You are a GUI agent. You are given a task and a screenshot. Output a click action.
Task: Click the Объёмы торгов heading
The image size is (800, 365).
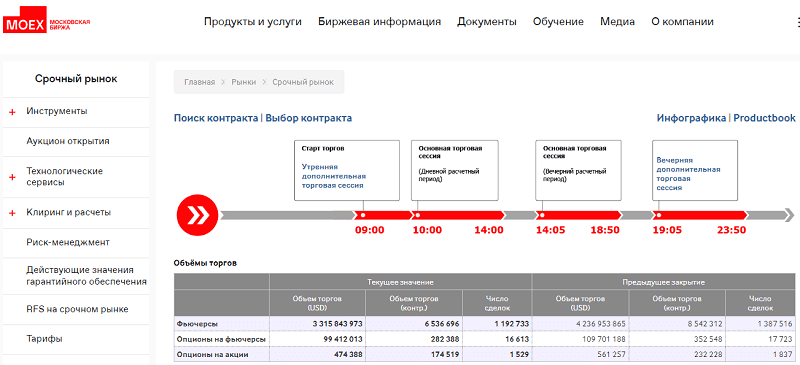click(205, 263)
